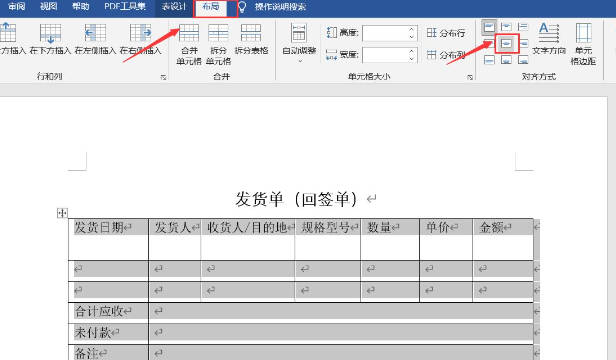Switch to the 视图 ribbon tab

[x=49, y=6]
